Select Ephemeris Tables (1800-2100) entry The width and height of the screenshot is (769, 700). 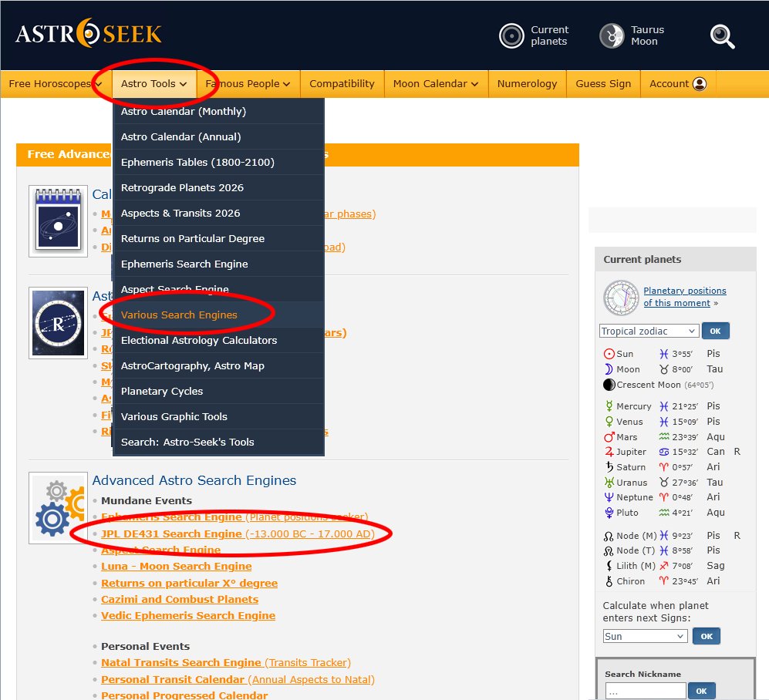218,162
